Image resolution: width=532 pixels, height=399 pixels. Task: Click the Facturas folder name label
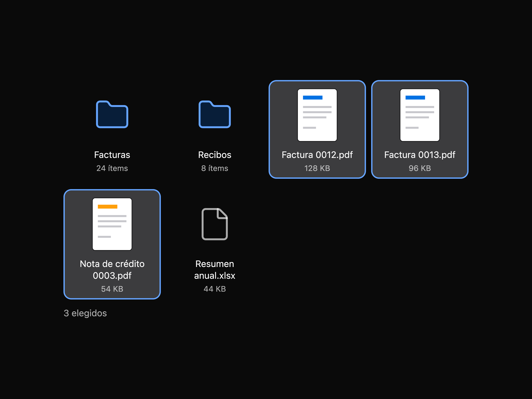(x=112, y=155)
